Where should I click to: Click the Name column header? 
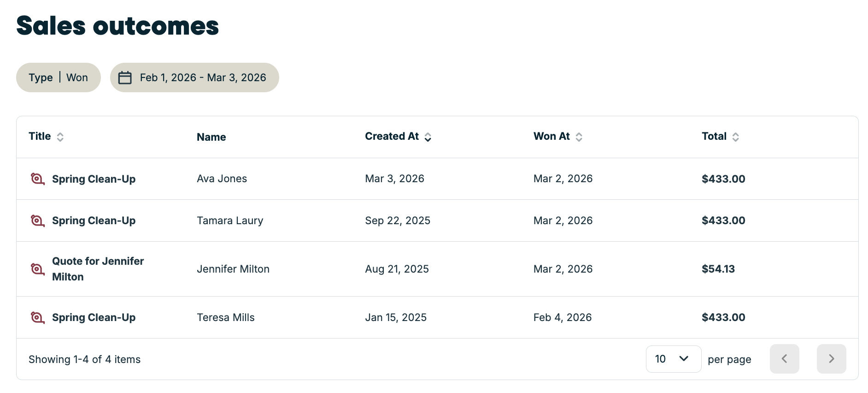click(211, 137)
